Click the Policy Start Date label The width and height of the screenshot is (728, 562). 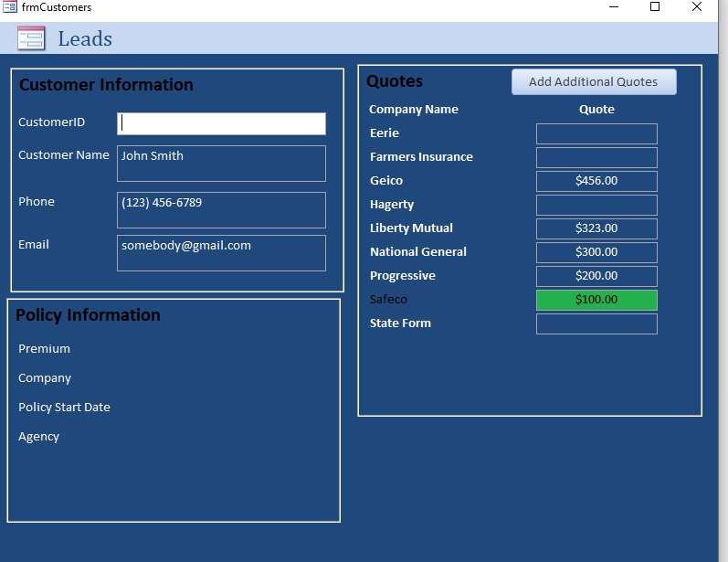64,408
